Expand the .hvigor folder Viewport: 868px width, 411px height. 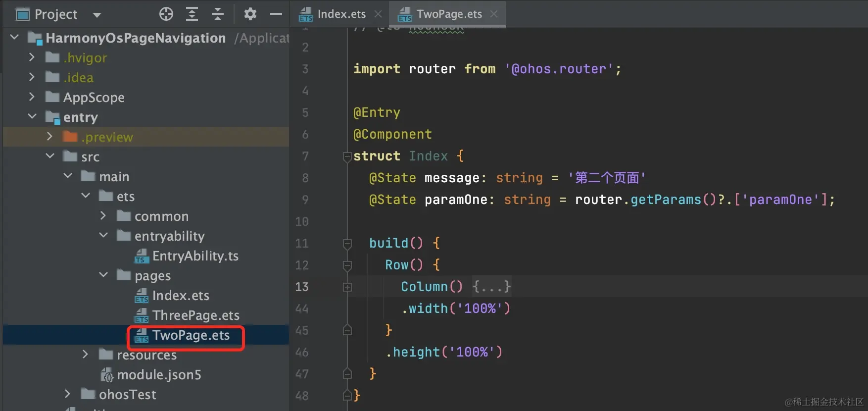[x=32, y=57]
